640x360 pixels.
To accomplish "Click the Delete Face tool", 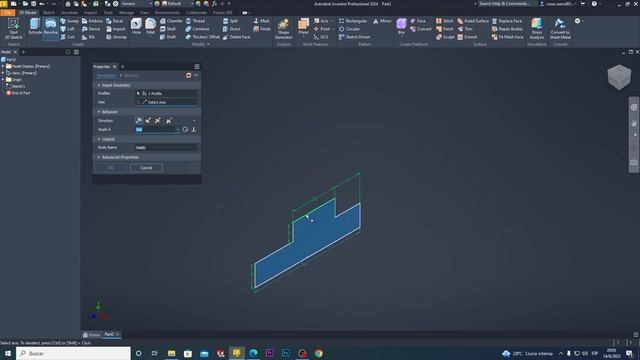I will point(236,37).
